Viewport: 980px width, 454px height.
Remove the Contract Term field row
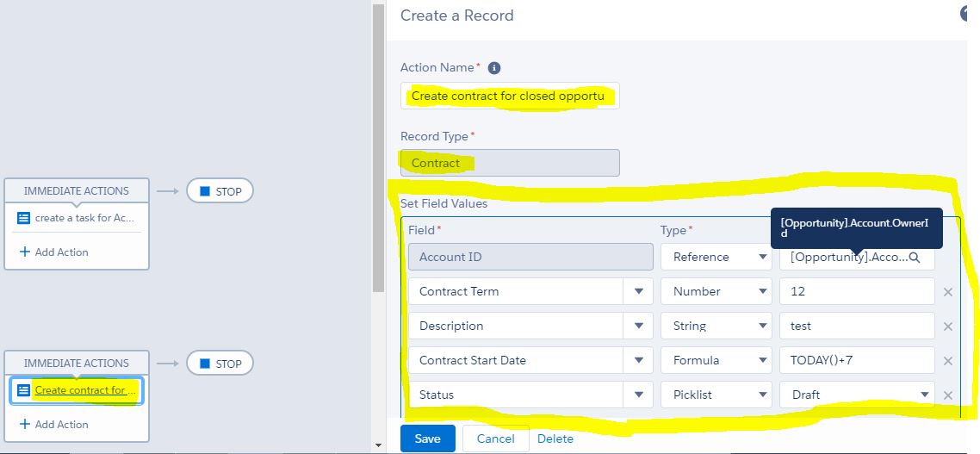[x=948, y=292]
